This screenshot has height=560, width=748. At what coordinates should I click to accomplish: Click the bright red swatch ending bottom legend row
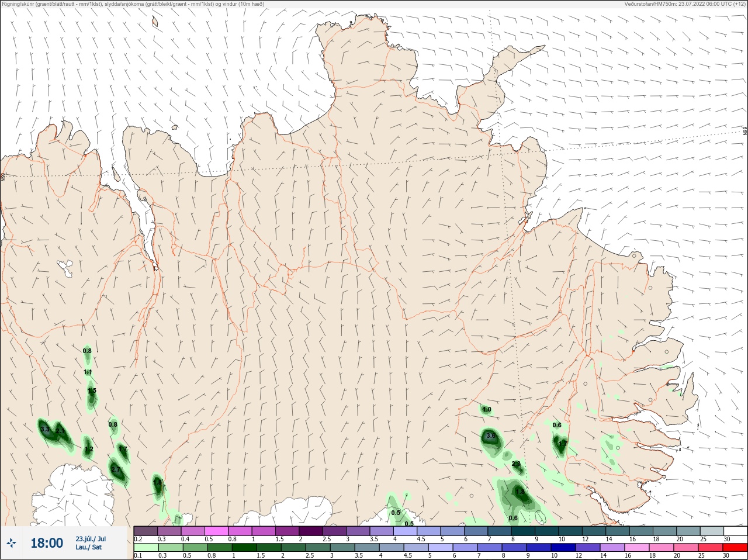tap(735, 548)
